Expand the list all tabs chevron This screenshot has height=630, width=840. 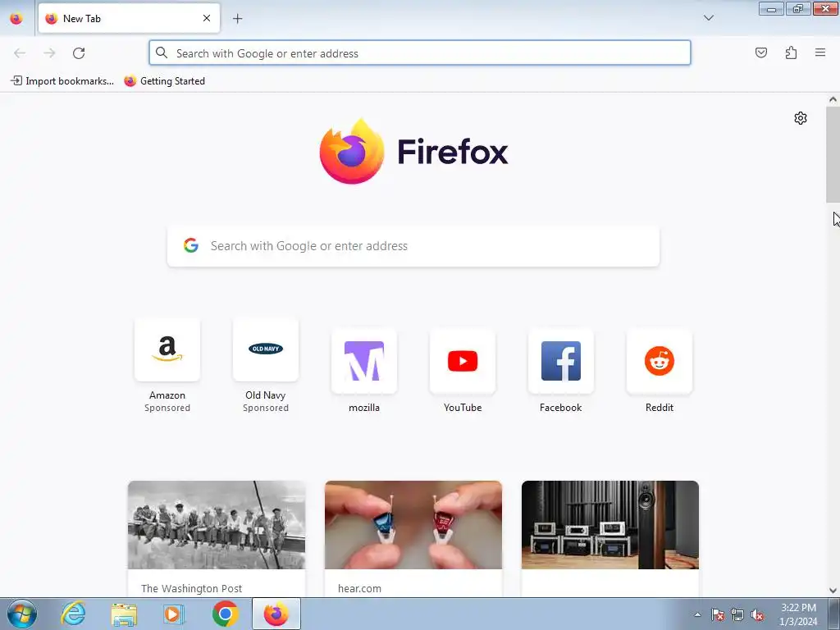[708, 18]
